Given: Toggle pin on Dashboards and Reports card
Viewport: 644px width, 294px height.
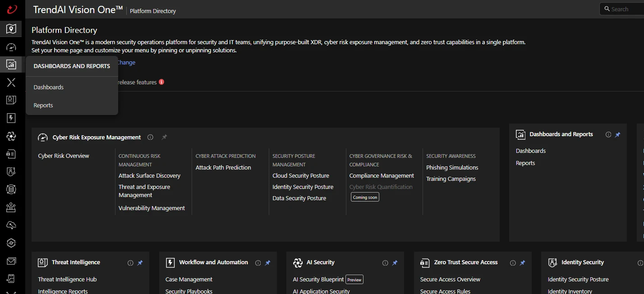Looking at the screenshot, I should [x=618, y=134].
